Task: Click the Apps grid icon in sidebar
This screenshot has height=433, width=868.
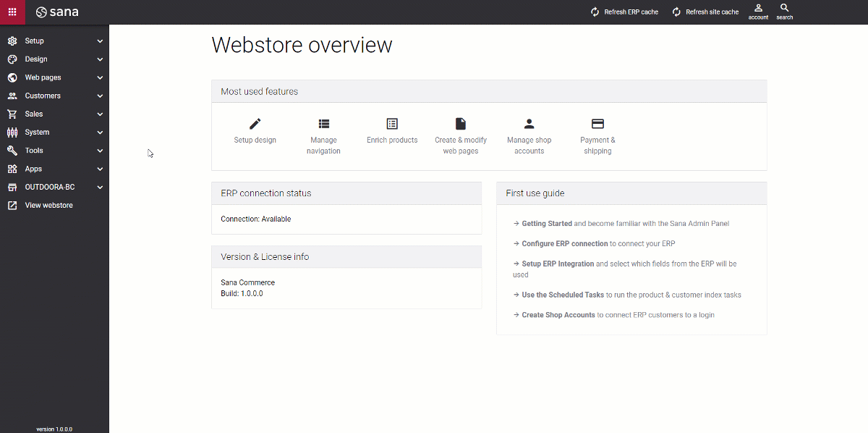Action: point(12,169)
